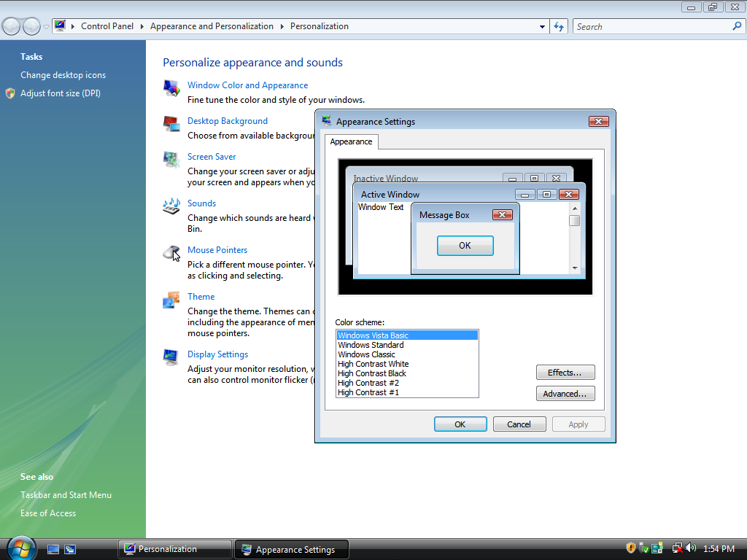
Task: Click the Mouse Pointers icon
Action: [x=171, y=253]
